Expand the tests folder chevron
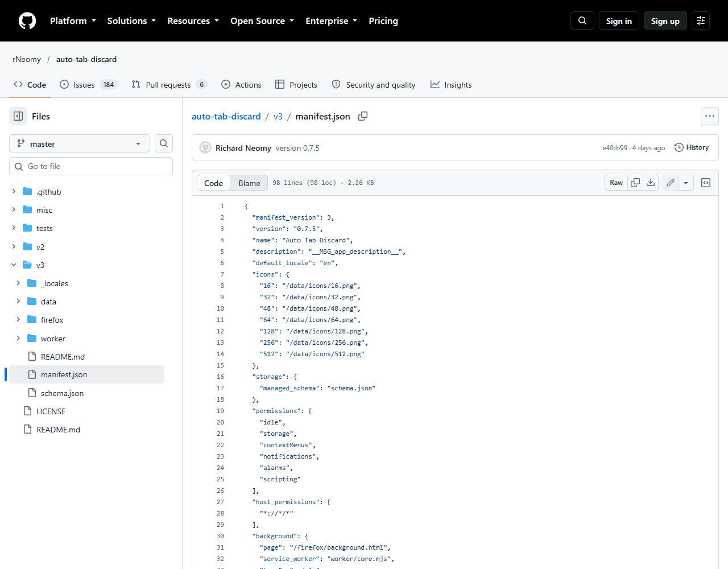The width and height of the screenshot is (728, 569). tap(14, 228)
